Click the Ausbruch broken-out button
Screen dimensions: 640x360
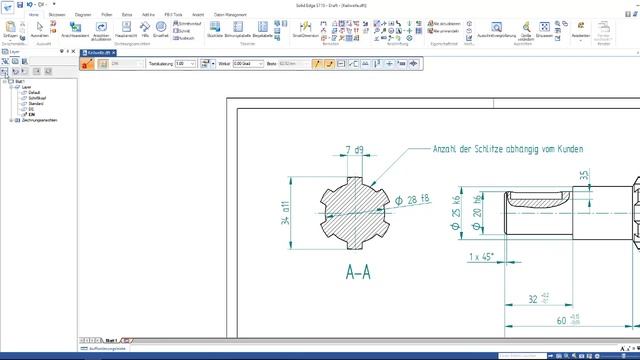tap(184, 38)
